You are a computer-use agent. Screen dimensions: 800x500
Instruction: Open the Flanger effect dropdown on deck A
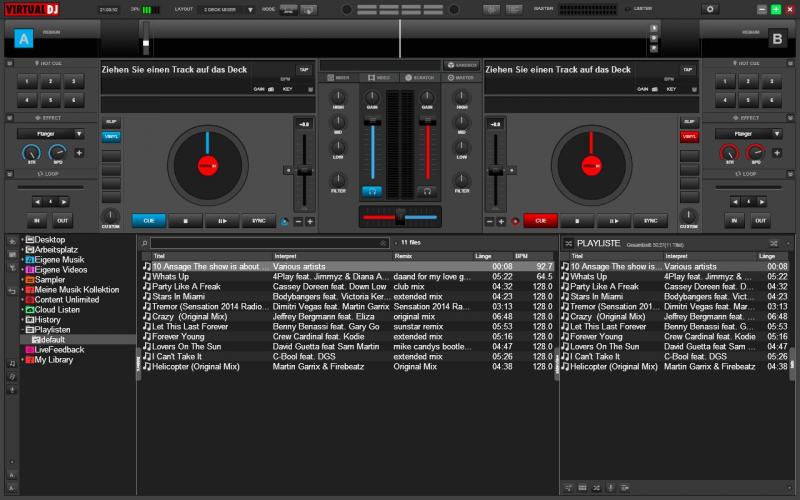click(x=49, y=132)
